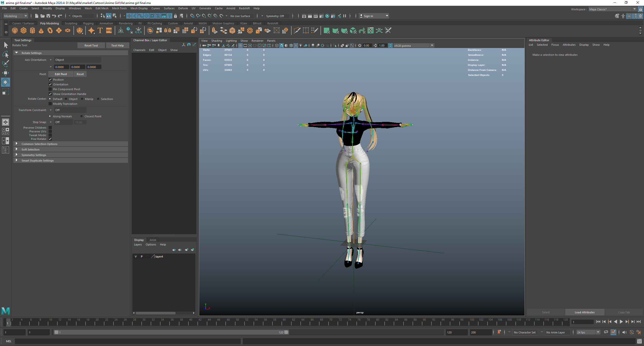Screen dimensions: 644x346
Task: Click the range slider end handle at 120
Action: pyautogui.click(x=286, y=332)
